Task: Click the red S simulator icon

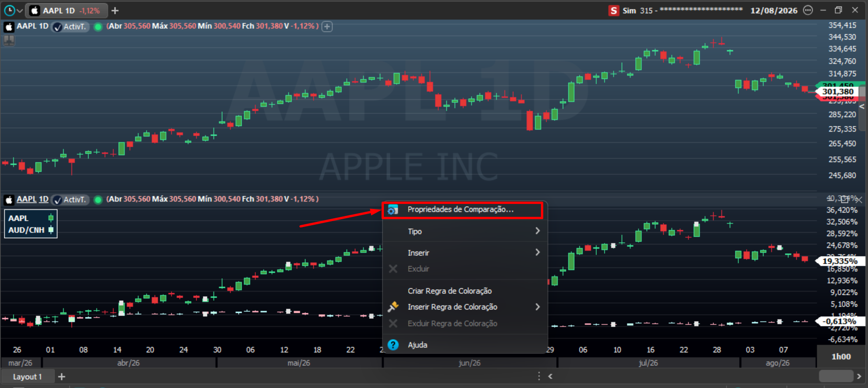Action: (613, 11)
